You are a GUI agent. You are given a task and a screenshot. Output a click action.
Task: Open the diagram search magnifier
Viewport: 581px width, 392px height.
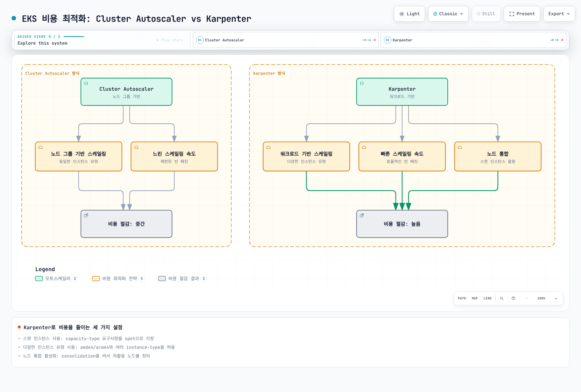502,298
